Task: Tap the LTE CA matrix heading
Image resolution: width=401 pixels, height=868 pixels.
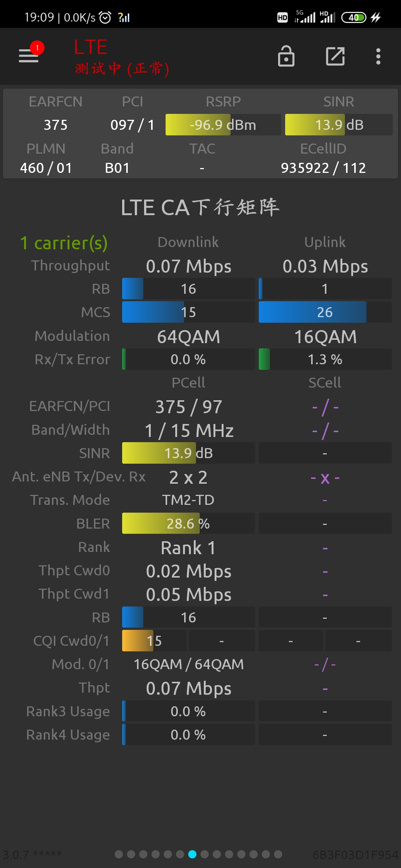Action: pos(200,207)
